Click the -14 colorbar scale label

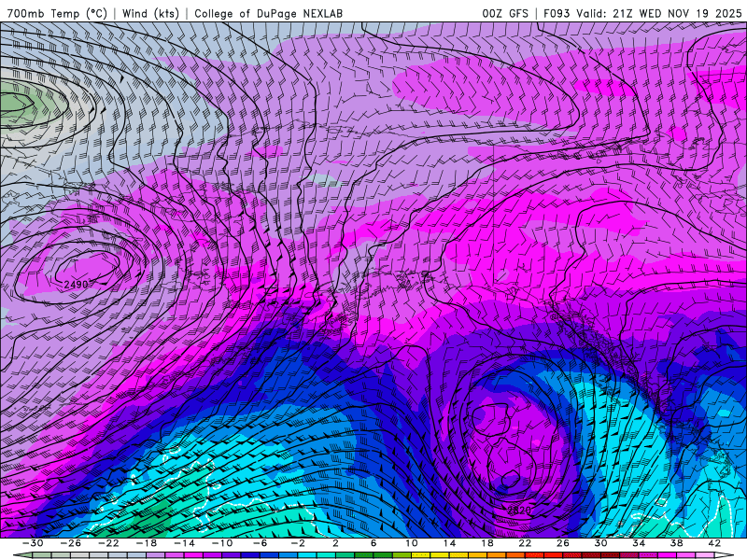(x=184, y=543)
